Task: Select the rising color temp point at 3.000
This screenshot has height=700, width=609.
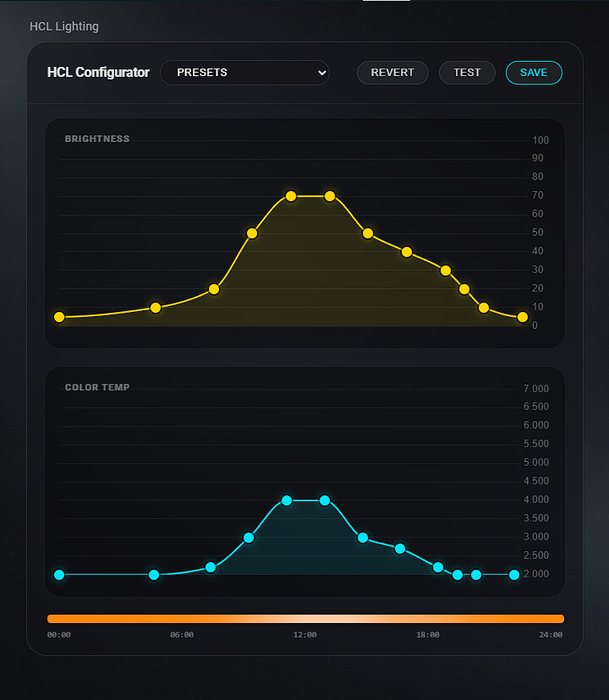Action: click(x=249, y=538)
